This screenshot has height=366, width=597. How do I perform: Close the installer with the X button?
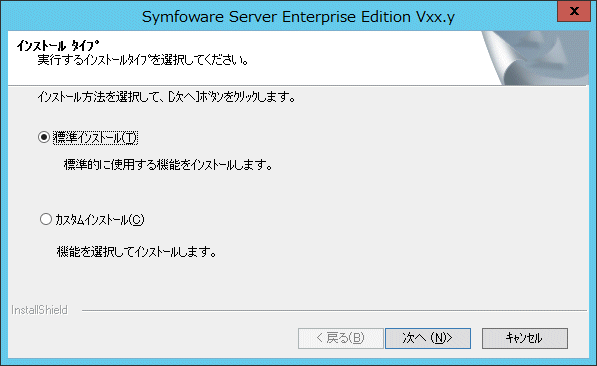tap(574, 11)
